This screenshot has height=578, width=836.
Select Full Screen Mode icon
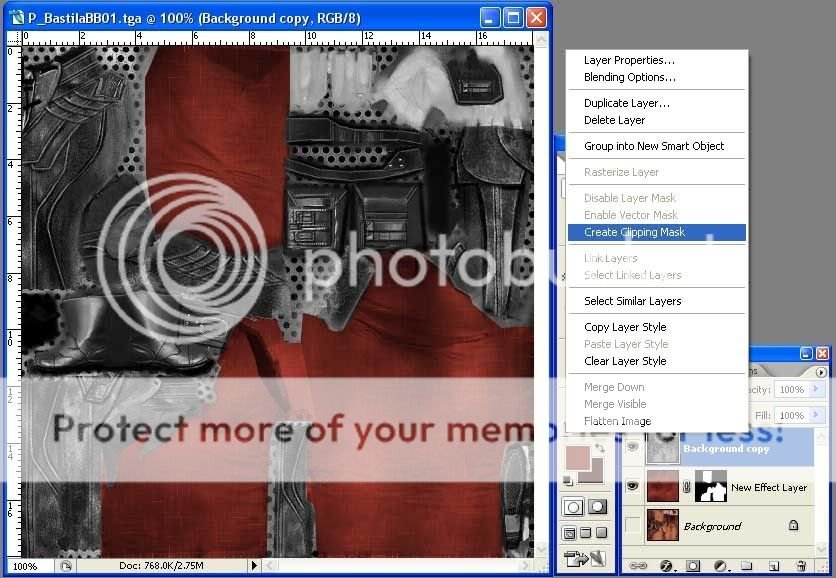click(x=601, y=533)
